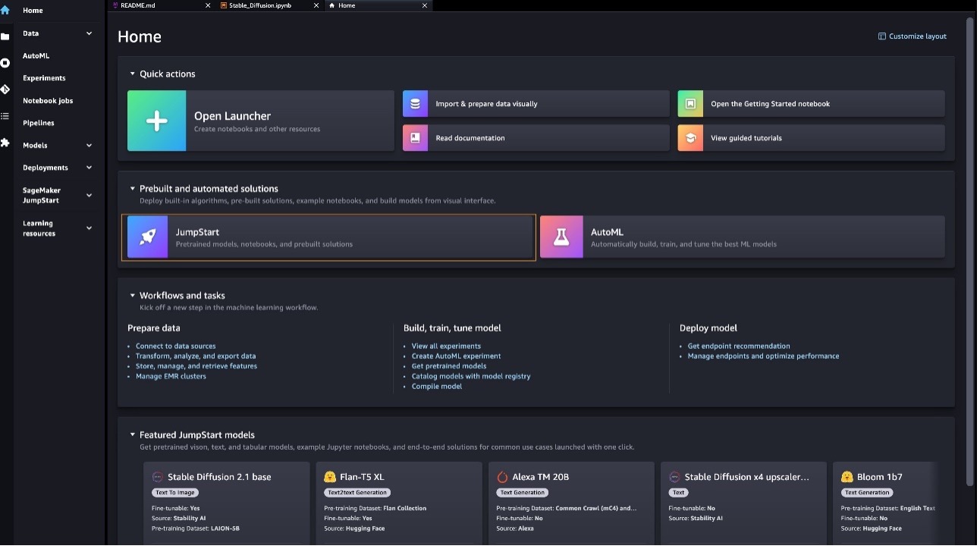This screenshot has height=549, width=980.
Task: Follow Manage endpoints and optimize performance link
Action: pyautogui.click(x=763, y=356)
